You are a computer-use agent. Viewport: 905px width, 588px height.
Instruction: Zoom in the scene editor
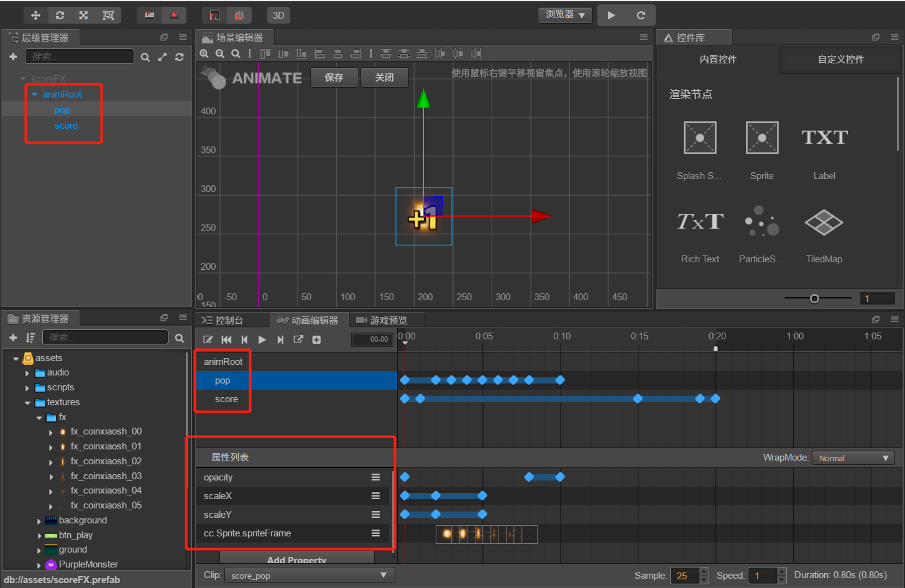(204, 53)
